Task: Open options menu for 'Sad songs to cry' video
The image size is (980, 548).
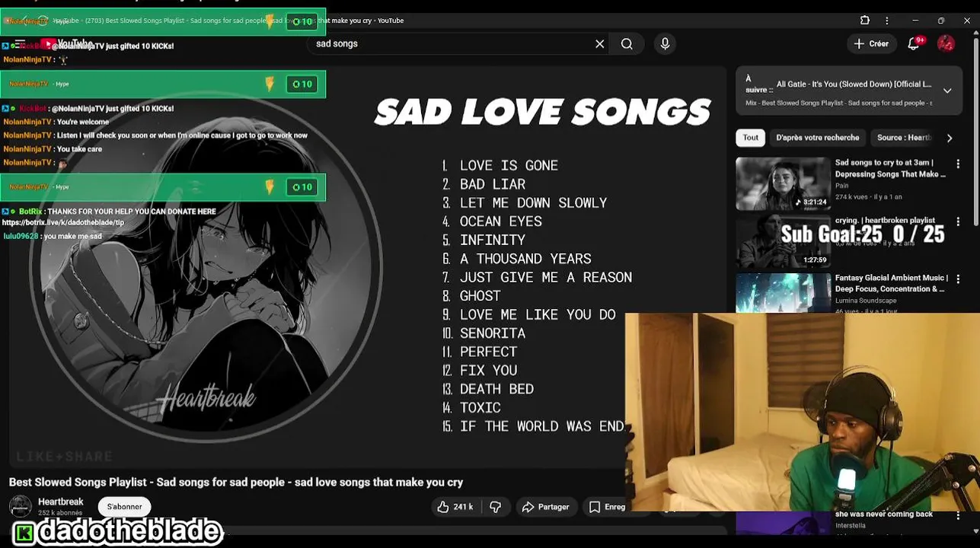Action: tap(958, 164)
